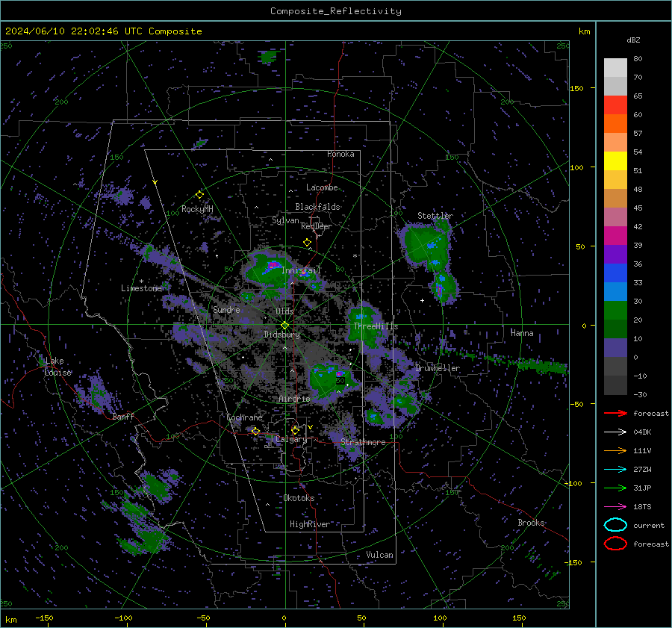The height and width of the screenshot is (628, 672).
Task: Click the cyan 27ZW arrow in legend
Action: tap(615, 470)
